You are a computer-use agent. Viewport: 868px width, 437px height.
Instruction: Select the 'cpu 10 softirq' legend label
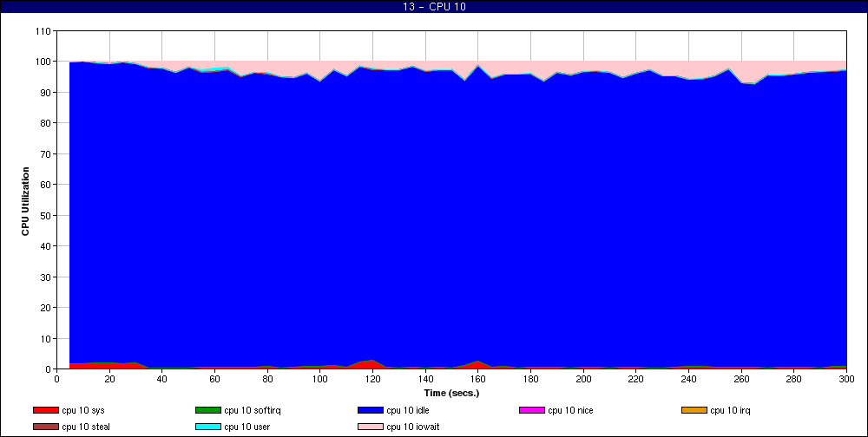253,410
